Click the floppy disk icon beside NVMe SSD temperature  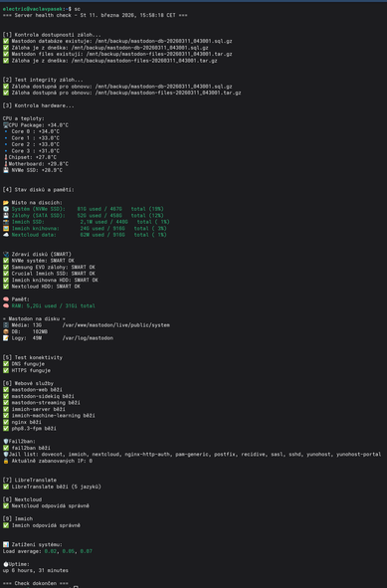tap(6, 170)
